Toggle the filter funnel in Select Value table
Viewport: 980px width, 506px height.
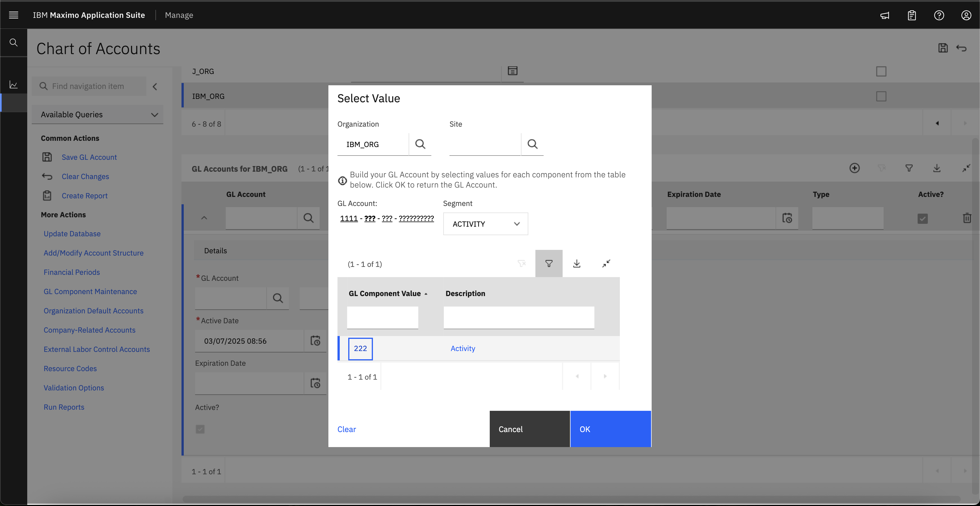[549, 263]
